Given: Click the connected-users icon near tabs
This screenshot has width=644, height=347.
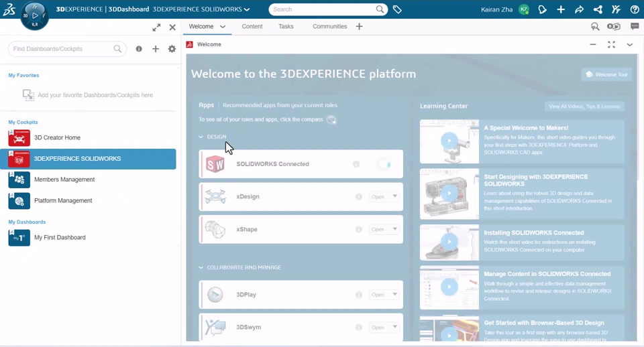Looking at the screenshot, I should click(614, 27).
